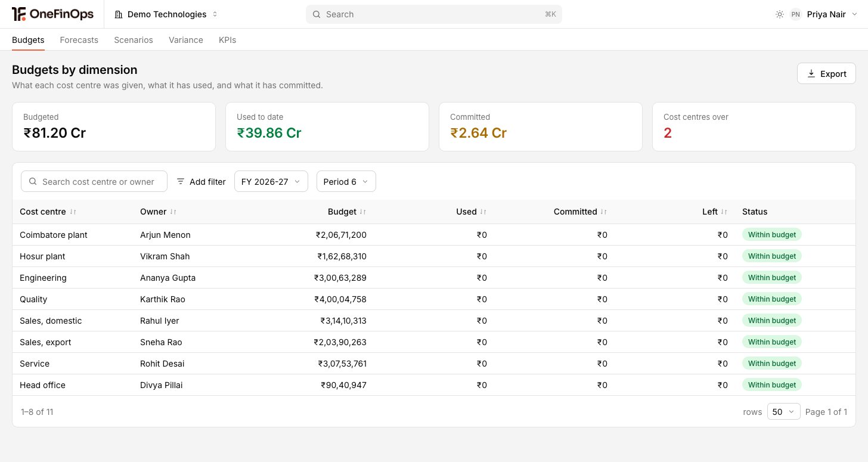Image resolution: width=868 pixels, height=462 pixels.
Task: Sort by the Committed column arrows
Action: (603, 212)
